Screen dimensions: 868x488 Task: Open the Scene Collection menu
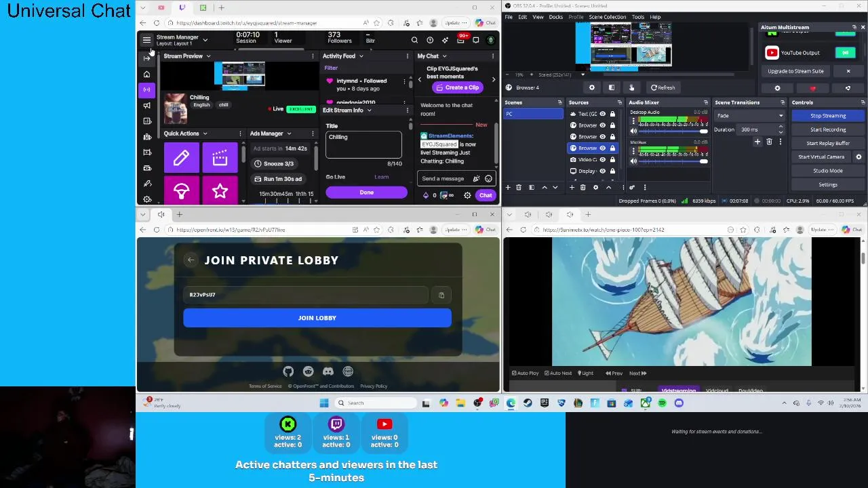tap(608, 17)
